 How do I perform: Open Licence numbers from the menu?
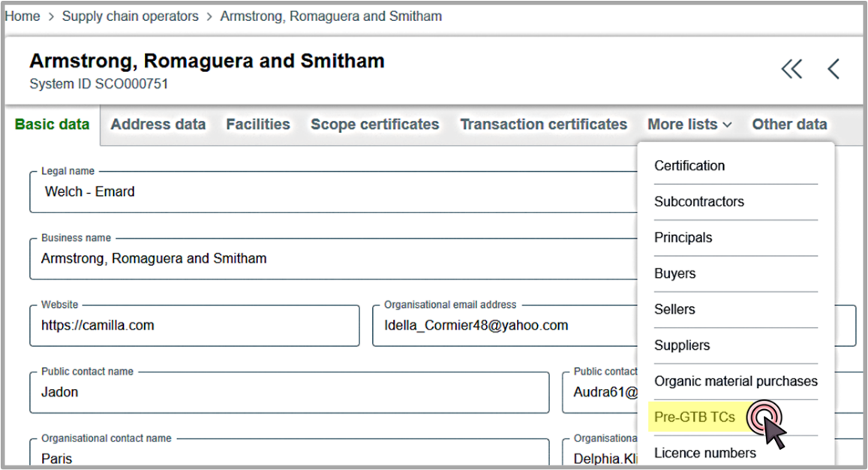pos(704,453)
